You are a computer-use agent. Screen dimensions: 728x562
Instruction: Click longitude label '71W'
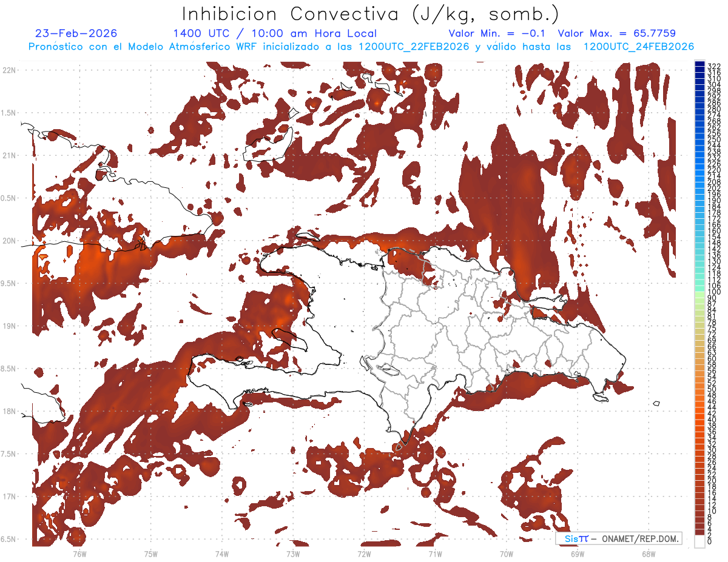[435, 554]
